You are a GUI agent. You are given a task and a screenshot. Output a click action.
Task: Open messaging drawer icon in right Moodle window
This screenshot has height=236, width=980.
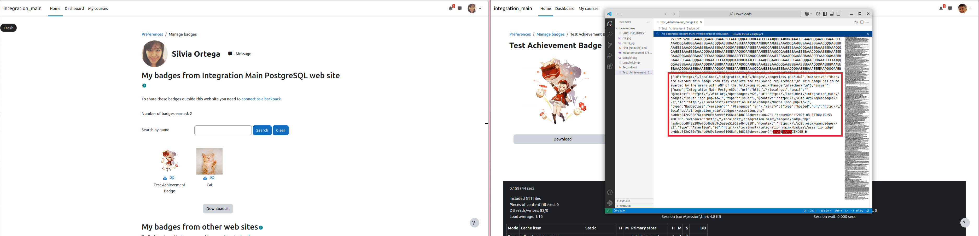click(x=950, y=8)
